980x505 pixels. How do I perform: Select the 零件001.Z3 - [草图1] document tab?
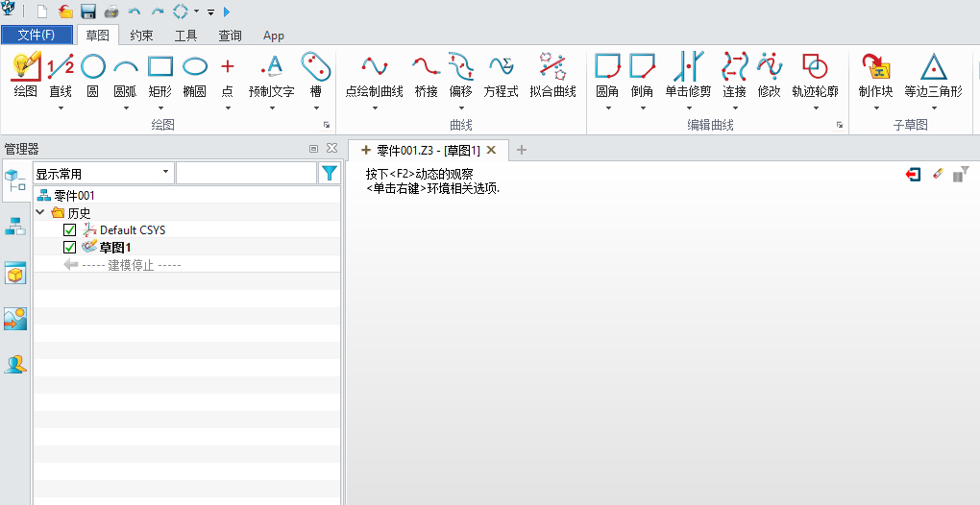tap(429, 150)
